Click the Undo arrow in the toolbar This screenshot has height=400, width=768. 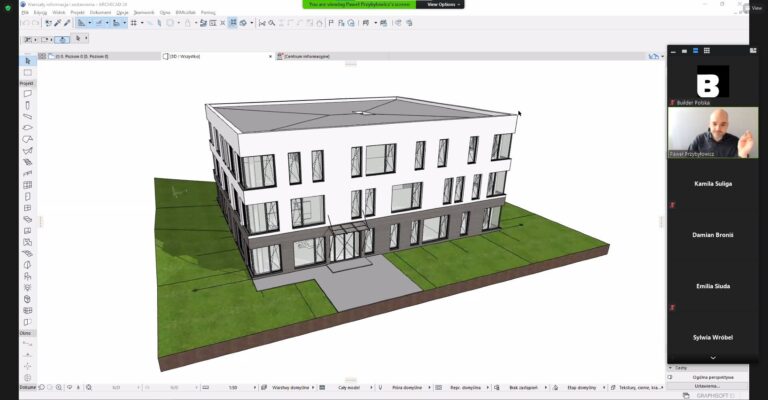26,23
